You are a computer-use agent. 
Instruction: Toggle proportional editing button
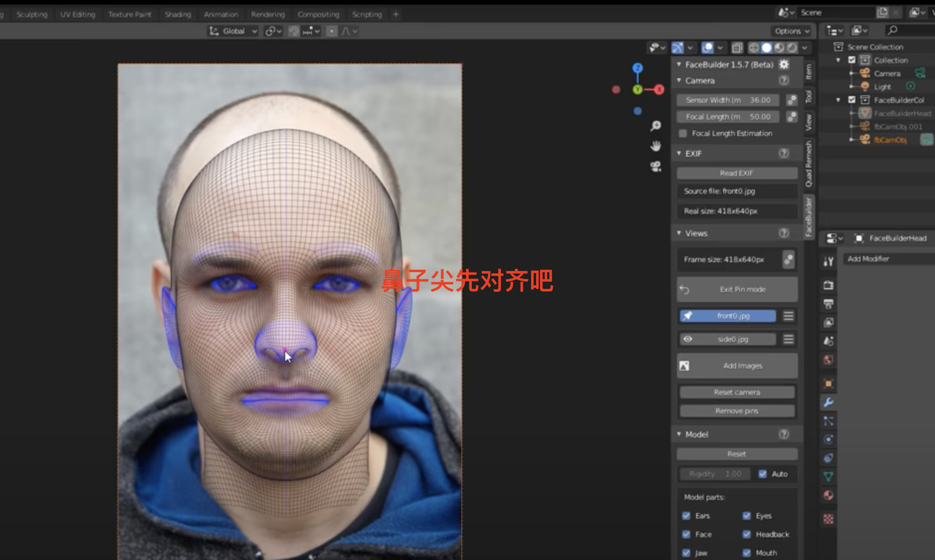click(x=331, y=31)
